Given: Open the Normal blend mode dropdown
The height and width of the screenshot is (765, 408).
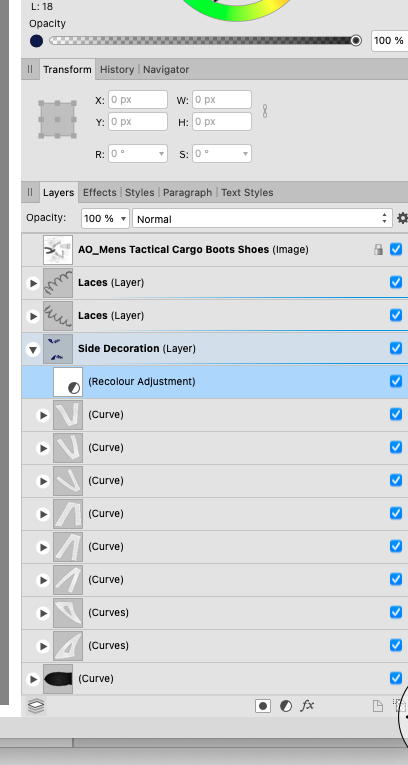Looking at the screenshot, I should coord(262,219).
